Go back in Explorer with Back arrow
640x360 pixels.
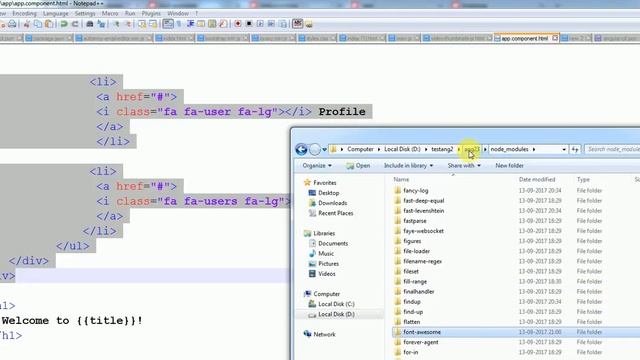coord(301,150)
